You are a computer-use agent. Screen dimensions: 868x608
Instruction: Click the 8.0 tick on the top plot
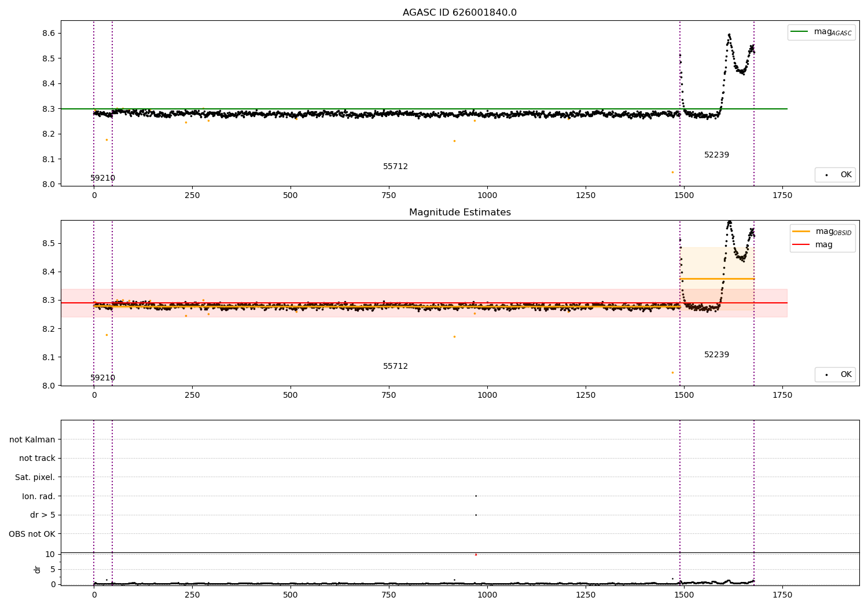[49, 185]
